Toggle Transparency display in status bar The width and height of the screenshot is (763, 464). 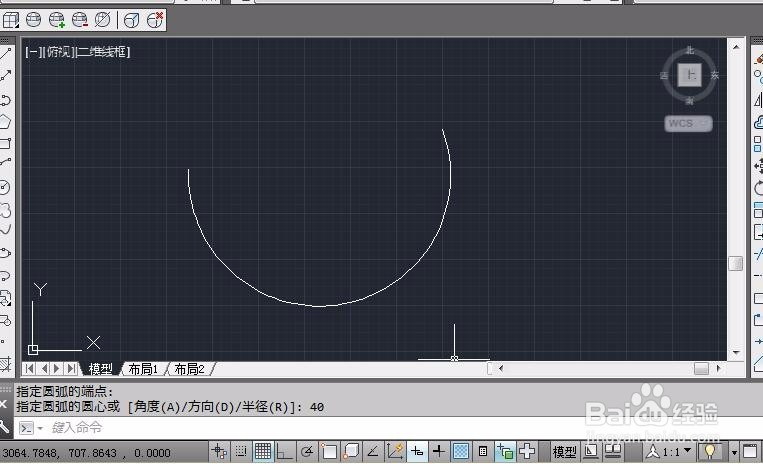coord(460,452)
